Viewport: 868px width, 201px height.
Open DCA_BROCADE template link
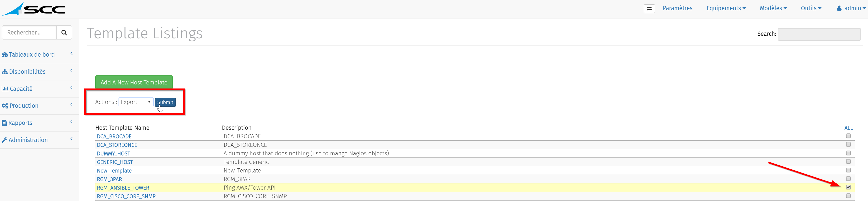pyautogui.click(x=114, y=136)
